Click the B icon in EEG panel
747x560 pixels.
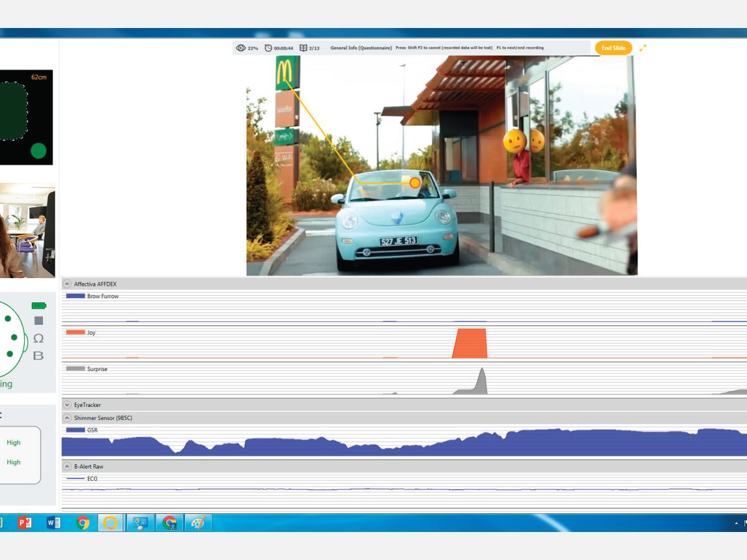coord(39,355)
